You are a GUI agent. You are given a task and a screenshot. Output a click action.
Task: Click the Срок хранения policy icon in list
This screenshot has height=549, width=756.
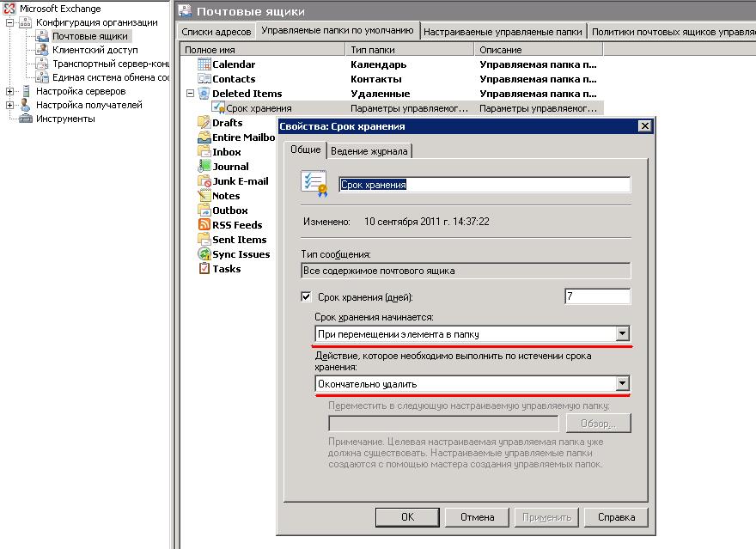click(218, 107)
